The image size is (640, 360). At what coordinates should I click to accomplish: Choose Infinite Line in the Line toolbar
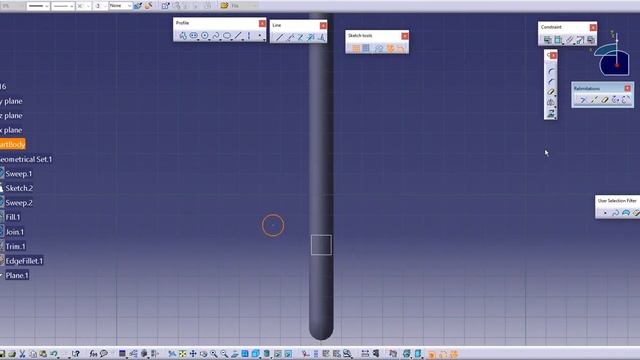290,38
